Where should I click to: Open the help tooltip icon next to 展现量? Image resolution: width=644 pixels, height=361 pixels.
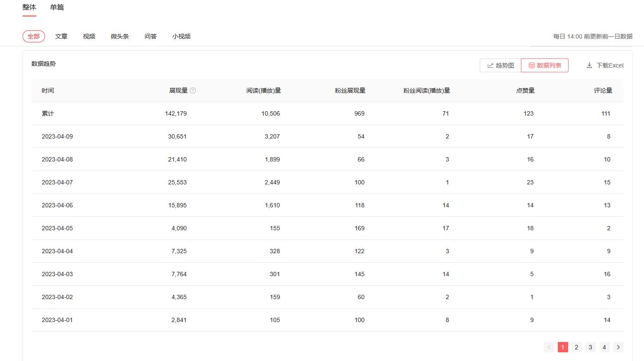coord(193,90)
